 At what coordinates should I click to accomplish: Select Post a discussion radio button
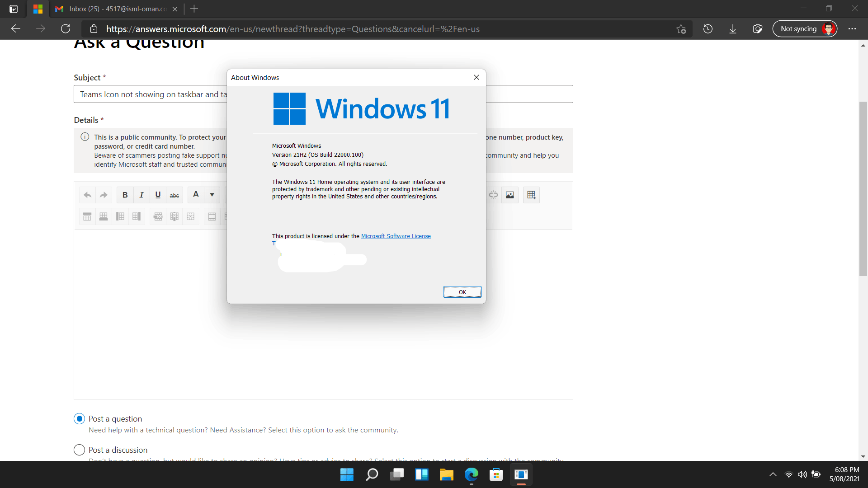pos(79,450)
